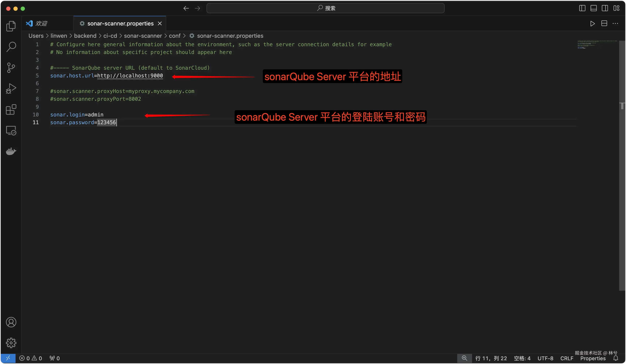Toggle the secondary sidebar layout button

pyautogui.click(x=605, y=8)
